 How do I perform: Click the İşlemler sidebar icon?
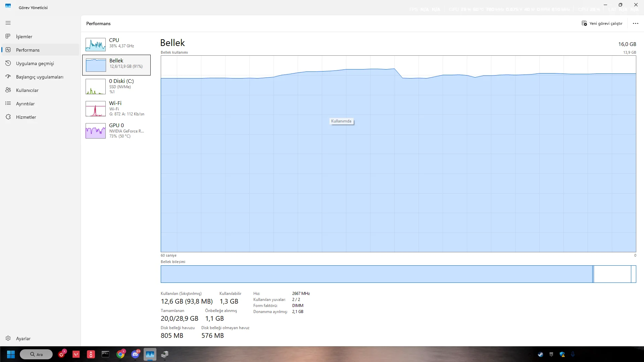(8, 36)
